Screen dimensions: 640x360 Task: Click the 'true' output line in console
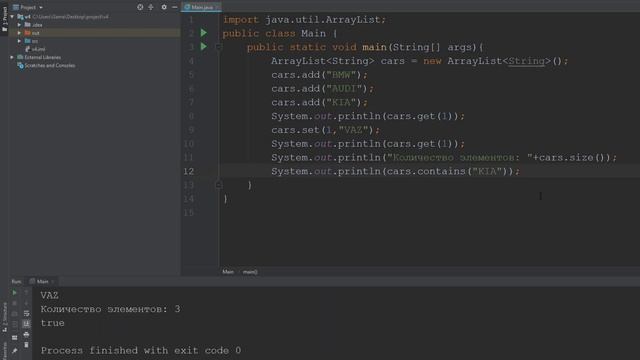tap(52, 323)
